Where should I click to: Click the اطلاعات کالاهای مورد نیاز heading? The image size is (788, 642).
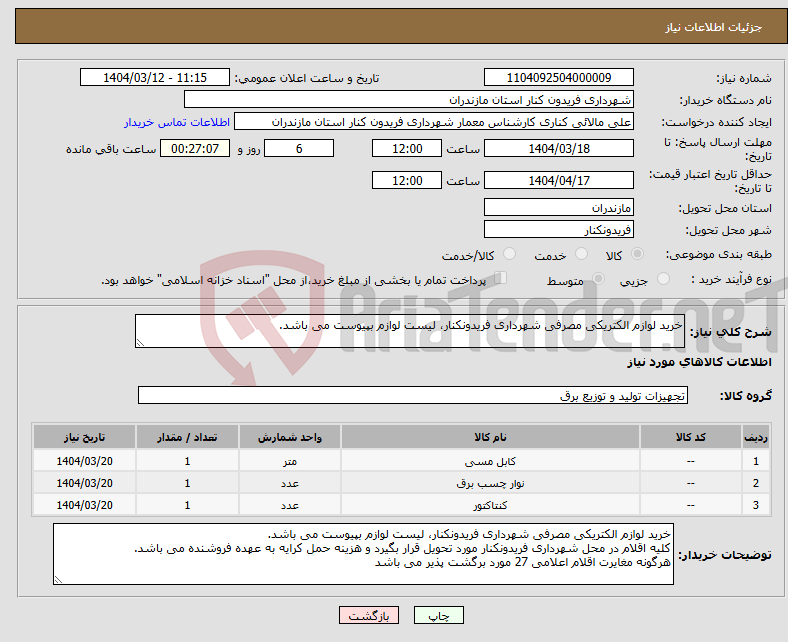pos(699,362)
